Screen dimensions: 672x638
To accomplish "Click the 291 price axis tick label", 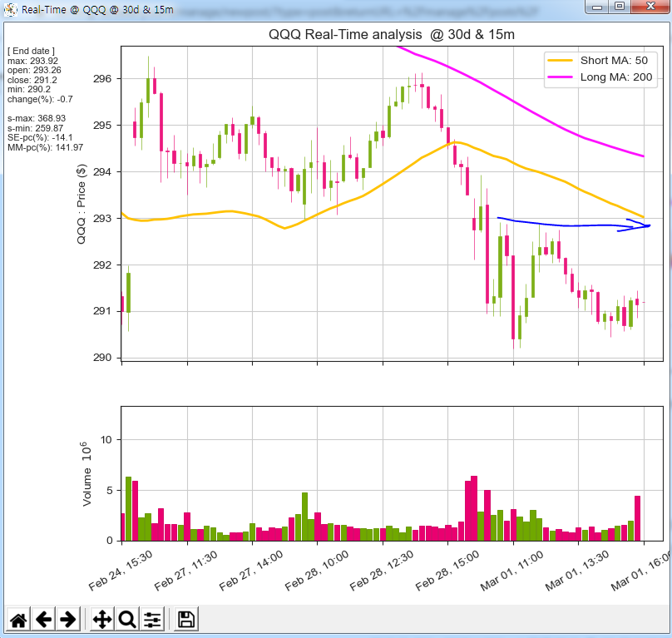I will pos(102,311).
